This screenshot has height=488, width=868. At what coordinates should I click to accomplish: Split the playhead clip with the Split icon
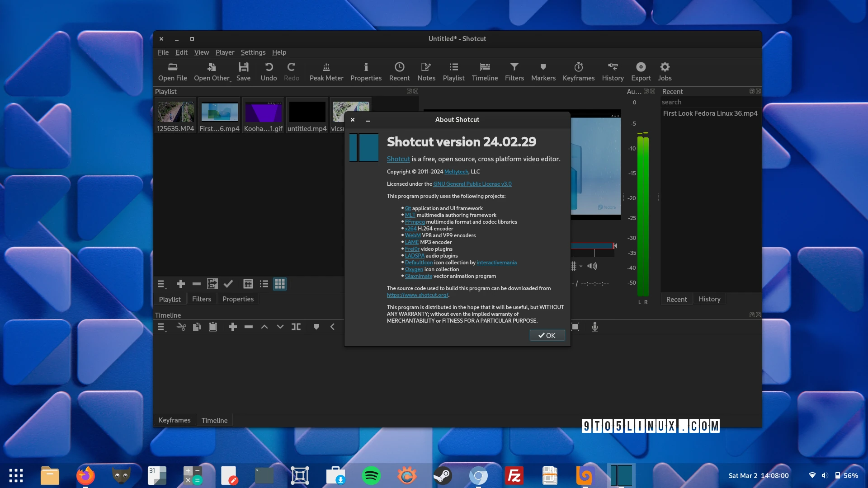click(296, 327)
